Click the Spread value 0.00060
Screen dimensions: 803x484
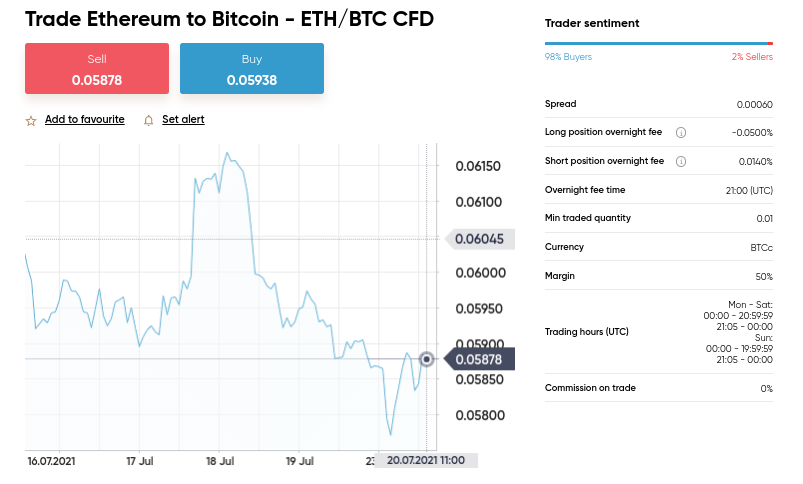(754, 104)
